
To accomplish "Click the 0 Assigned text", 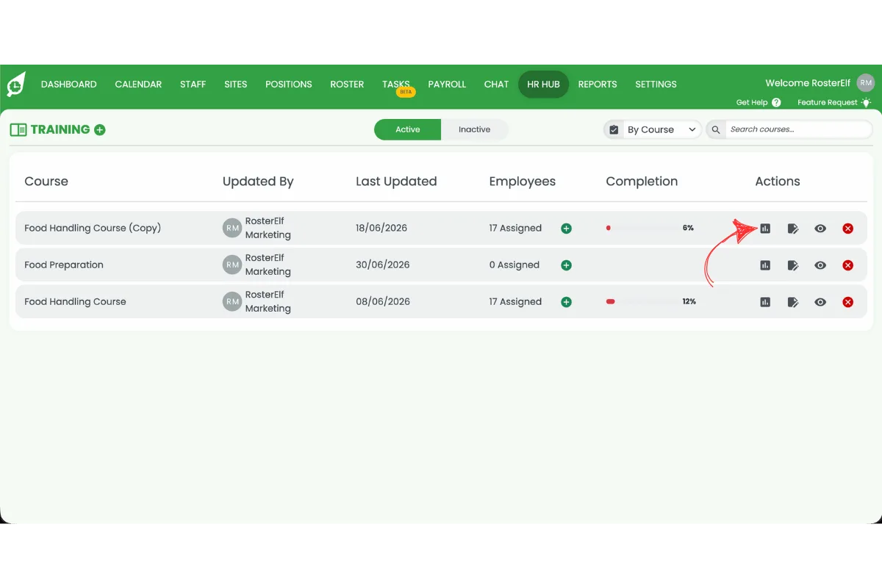I will 514,265.
